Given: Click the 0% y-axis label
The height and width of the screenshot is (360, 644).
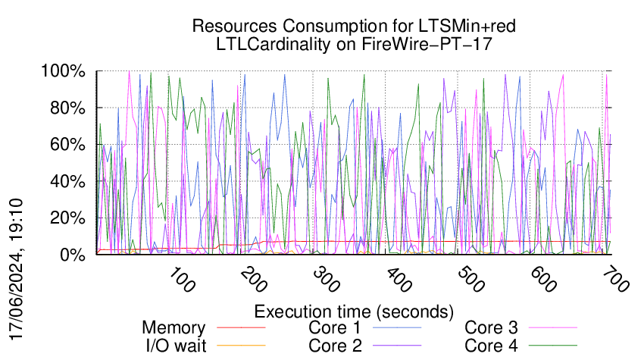Looking at the screenshot, I should [x=73, y=255].
